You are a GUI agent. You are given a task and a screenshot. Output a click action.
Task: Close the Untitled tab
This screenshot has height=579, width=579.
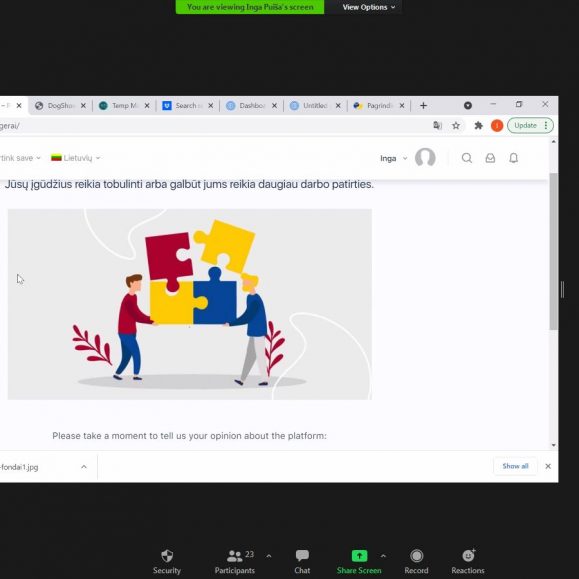pos(338,106)
